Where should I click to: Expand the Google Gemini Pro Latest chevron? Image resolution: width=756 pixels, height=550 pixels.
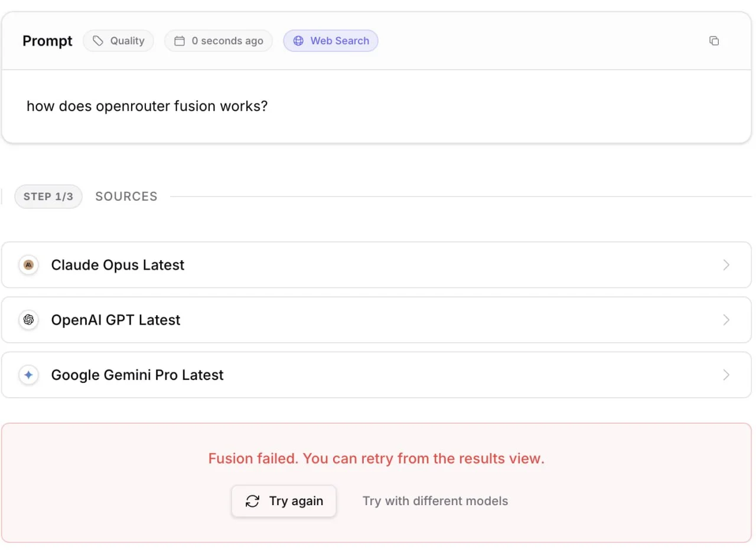tap(726, 375)
